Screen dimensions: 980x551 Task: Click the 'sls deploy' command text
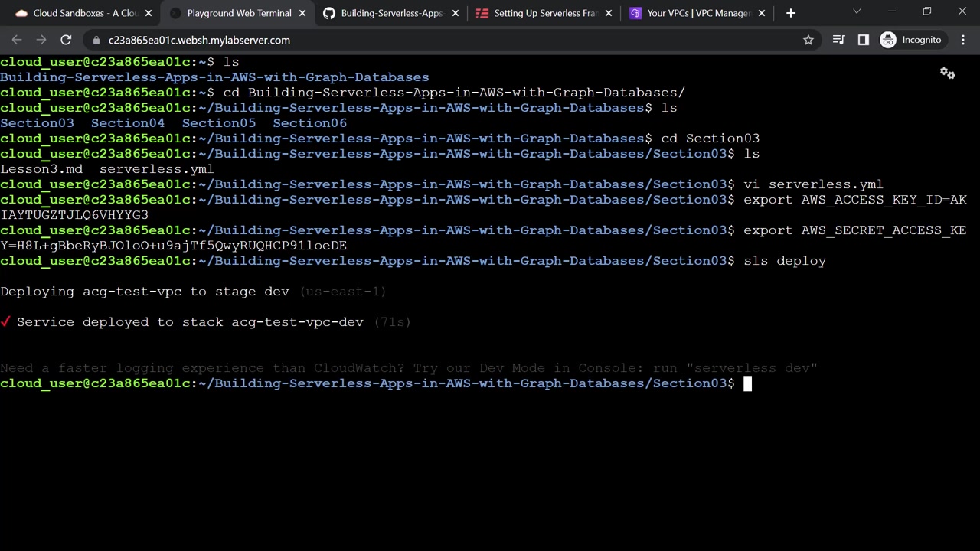(x=785, y=261)
